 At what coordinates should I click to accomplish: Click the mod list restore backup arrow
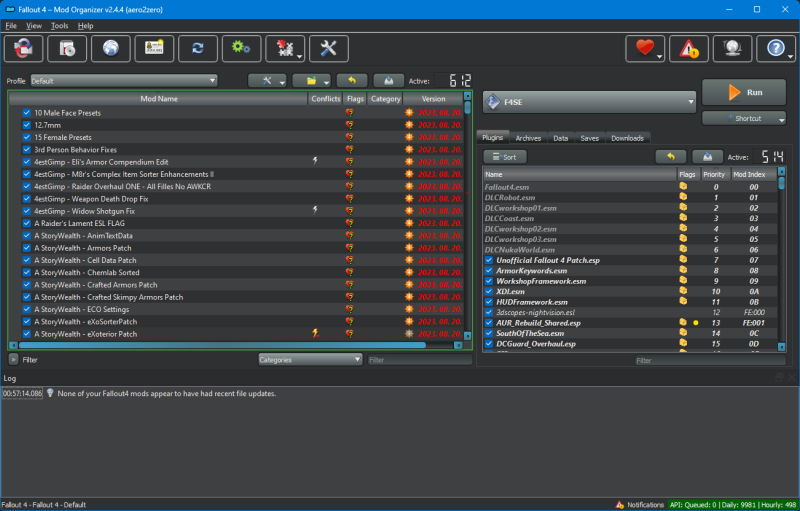(352, 81)
